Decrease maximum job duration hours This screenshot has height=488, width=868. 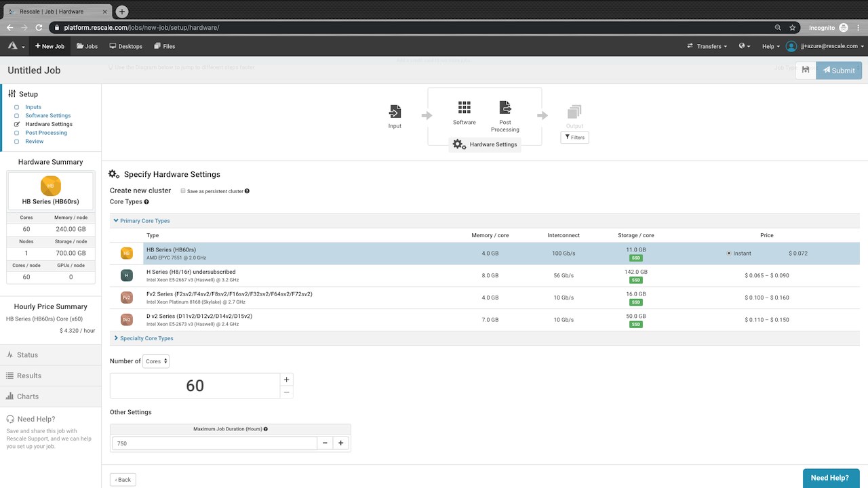pos(325,443)
